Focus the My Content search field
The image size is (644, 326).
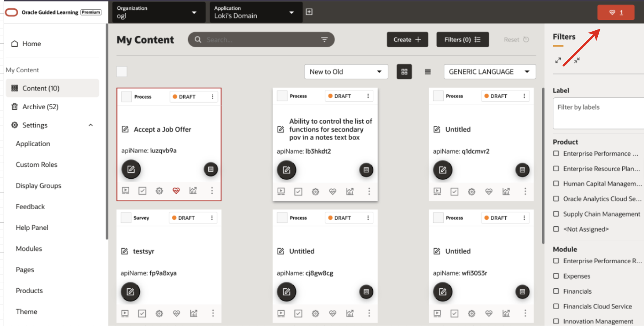click(261, 40)
